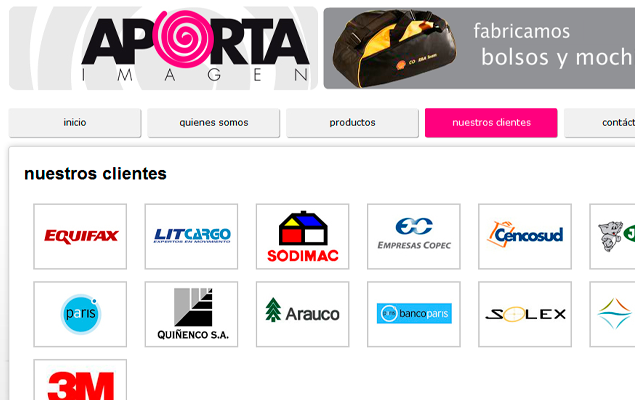Go to the quienes somos page
Image resolution: width=635 pixels, height=400 pixels.
213,123
